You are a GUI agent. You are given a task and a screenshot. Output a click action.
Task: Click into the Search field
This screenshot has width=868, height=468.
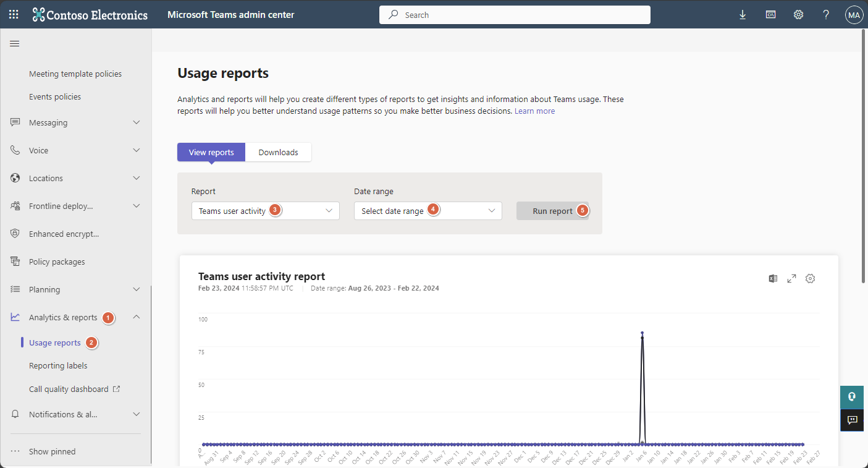(x=515, y=15)
